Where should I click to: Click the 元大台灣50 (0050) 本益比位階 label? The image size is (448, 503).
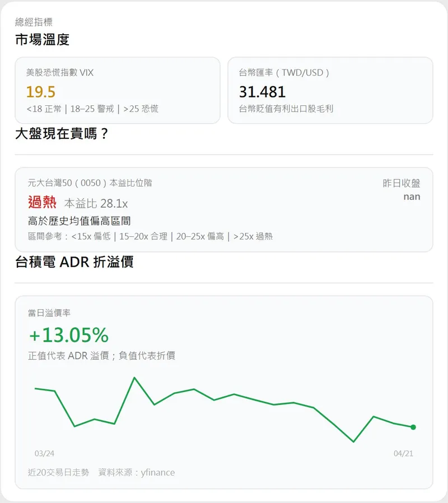90,183
